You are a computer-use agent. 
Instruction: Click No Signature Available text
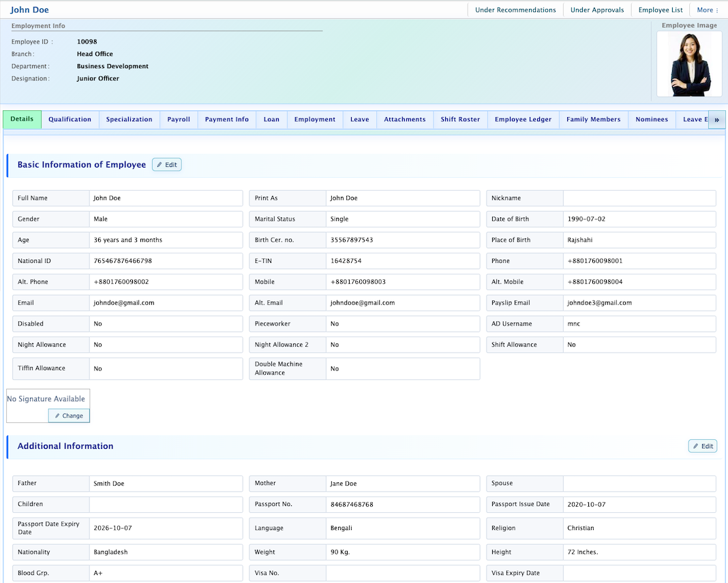[x=46, y=399]
